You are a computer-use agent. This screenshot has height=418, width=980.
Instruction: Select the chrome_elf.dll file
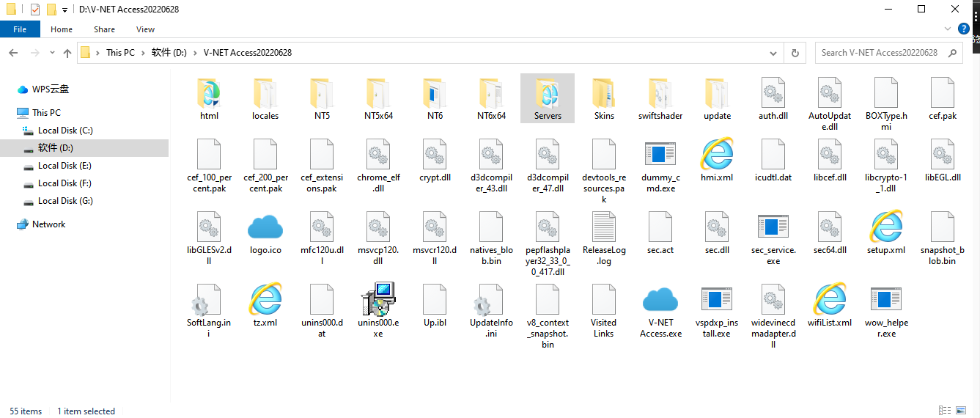(x=378, y=166)
